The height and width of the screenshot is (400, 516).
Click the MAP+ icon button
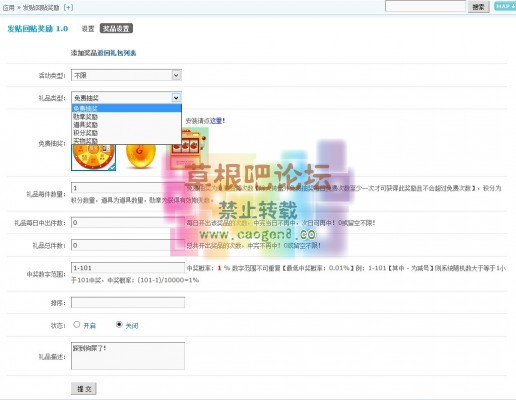pyautogui.click(x=505, y=6)
